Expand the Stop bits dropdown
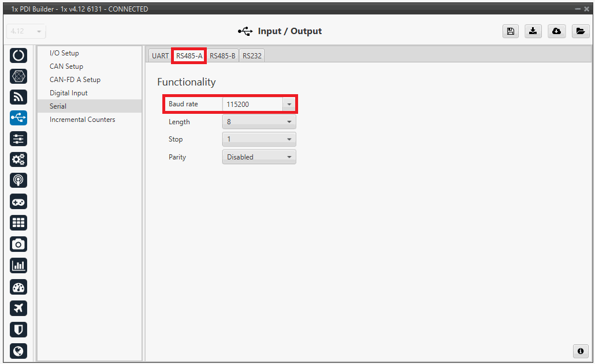The width and height of the screenshot is (595, 364). [259, 139]
